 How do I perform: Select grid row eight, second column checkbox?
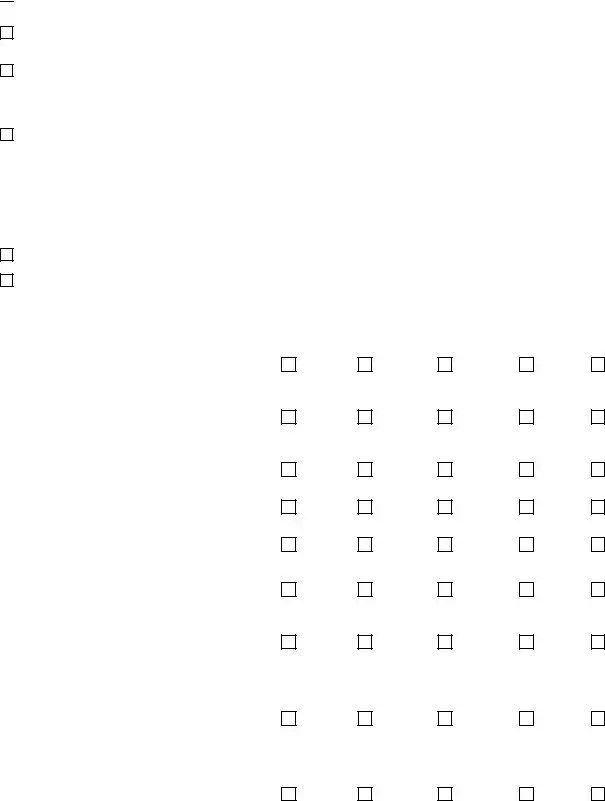point(365,717)
